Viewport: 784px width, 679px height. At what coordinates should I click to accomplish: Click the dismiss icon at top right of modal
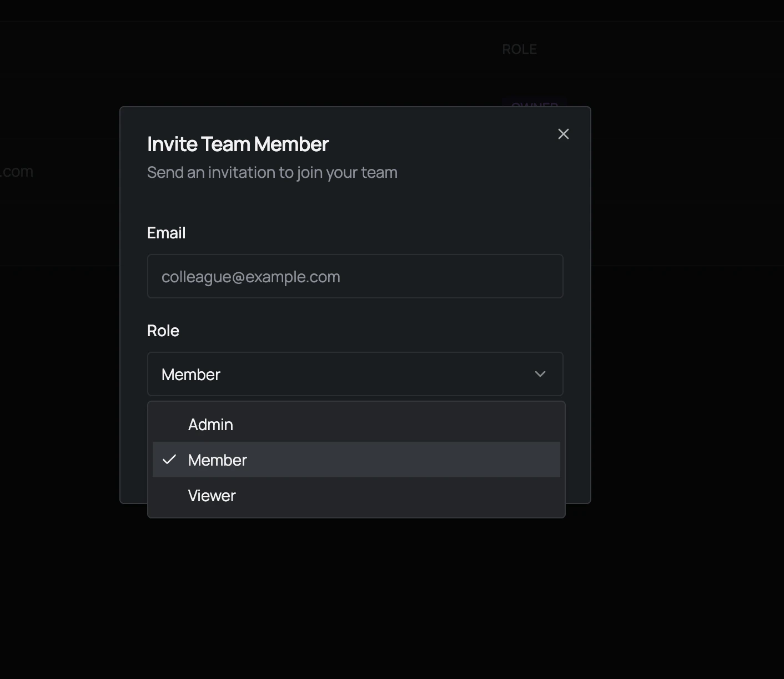pos(563,134)
